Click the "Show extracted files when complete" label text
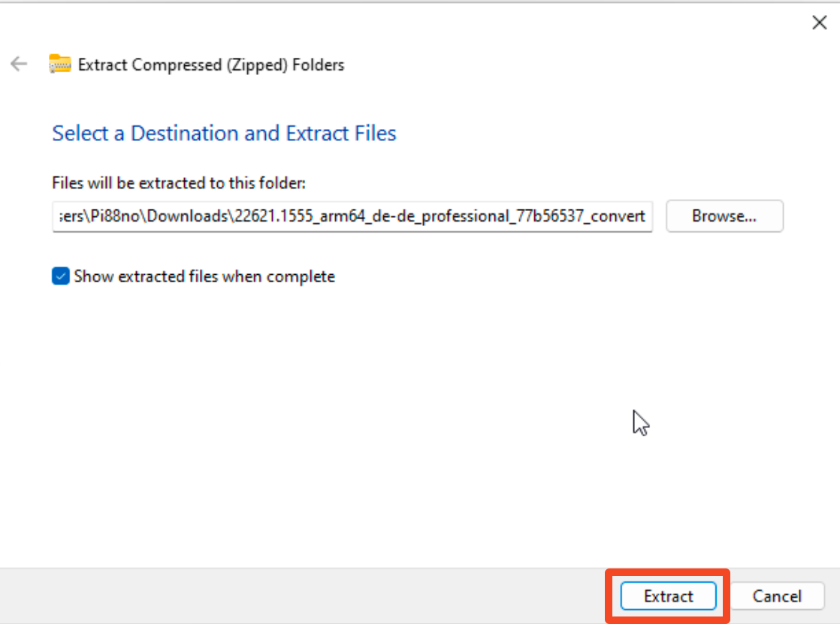Viewport: 840px width, 624px height. point(204,276)
